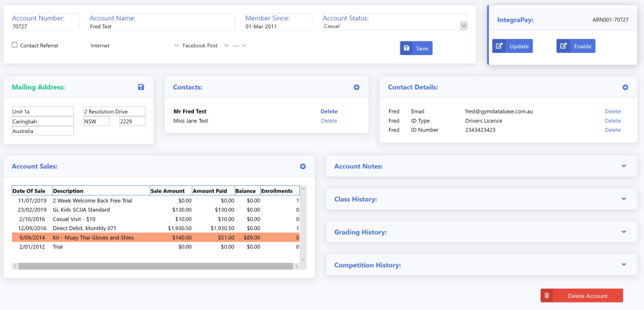Click the Account Name field
Viewport: 644px width, 310px height.
click(162, 26)
